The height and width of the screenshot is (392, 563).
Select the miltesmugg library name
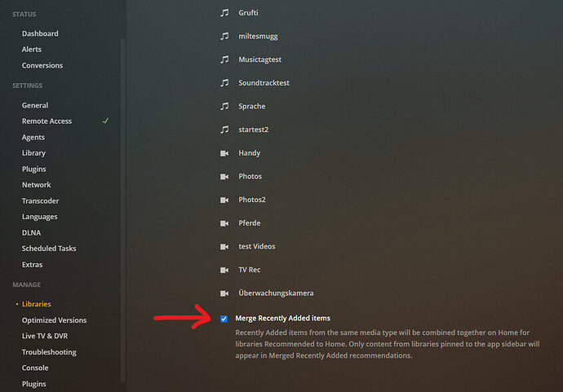258,36
